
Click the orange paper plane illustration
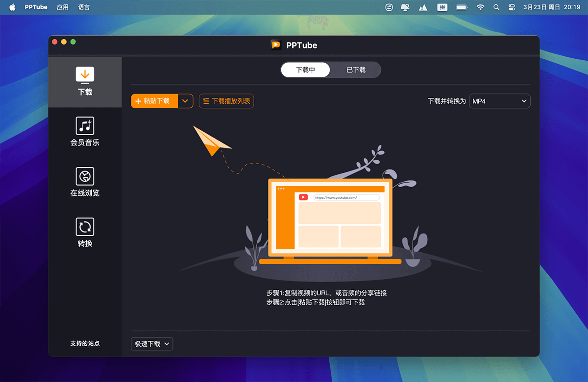[x=211, y=141]
